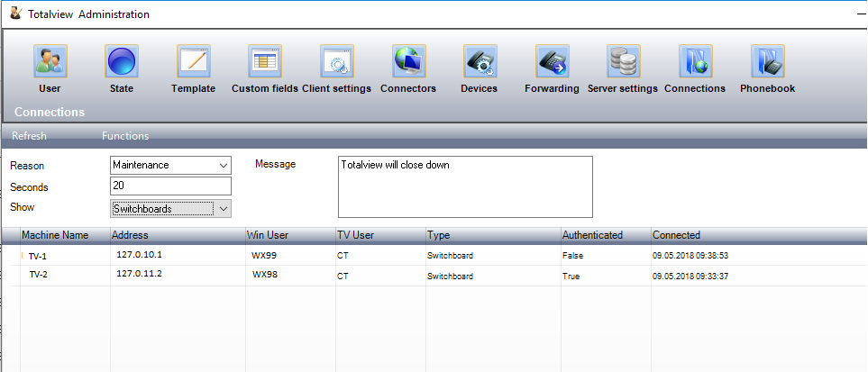Click the False authenticated cell
The width and height of the screenshot is (868, 372).
point(572,257)
